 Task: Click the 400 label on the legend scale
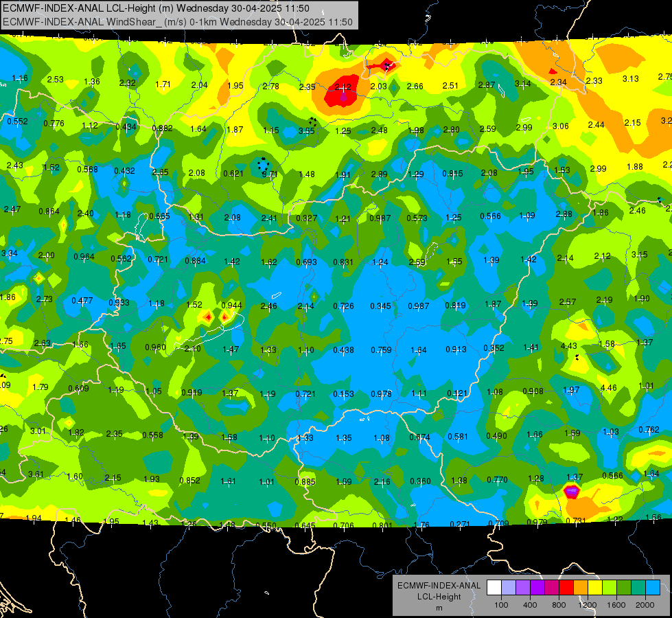(x=530, y=605)
